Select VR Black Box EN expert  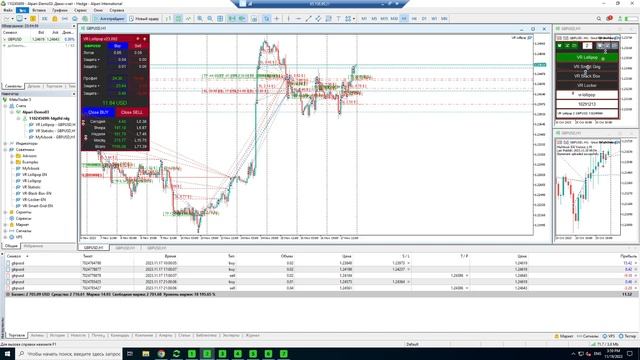coord(37,193)
